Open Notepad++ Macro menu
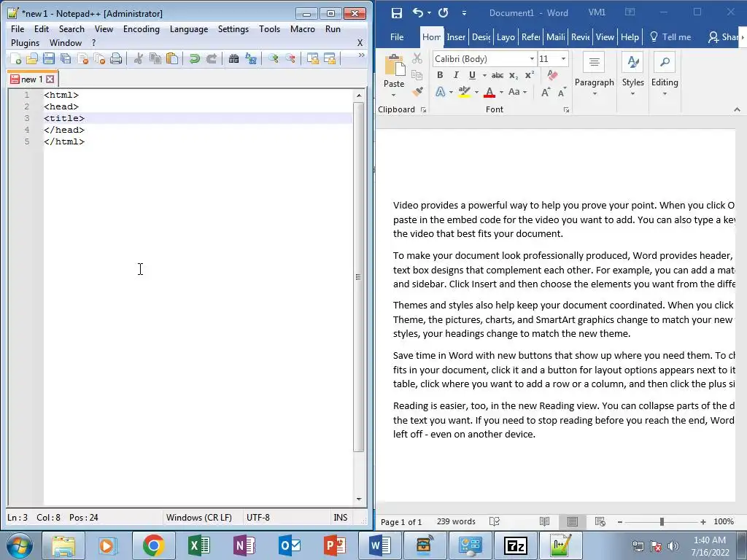The height and width of the screenshot is (560, 747). coord(303,29)
